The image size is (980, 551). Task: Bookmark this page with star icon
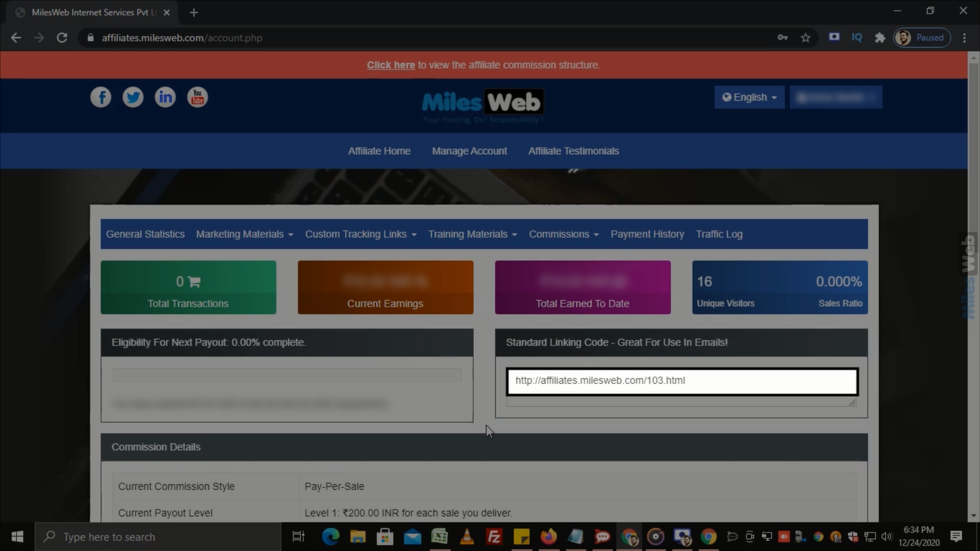[x=806, y=37]
